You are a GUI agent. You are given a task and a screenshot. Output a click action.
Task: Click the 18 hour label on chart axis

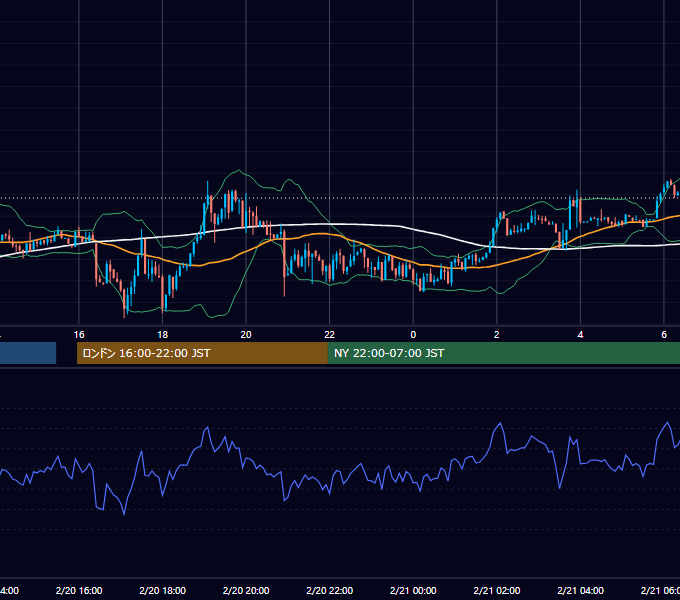point(162,335)
